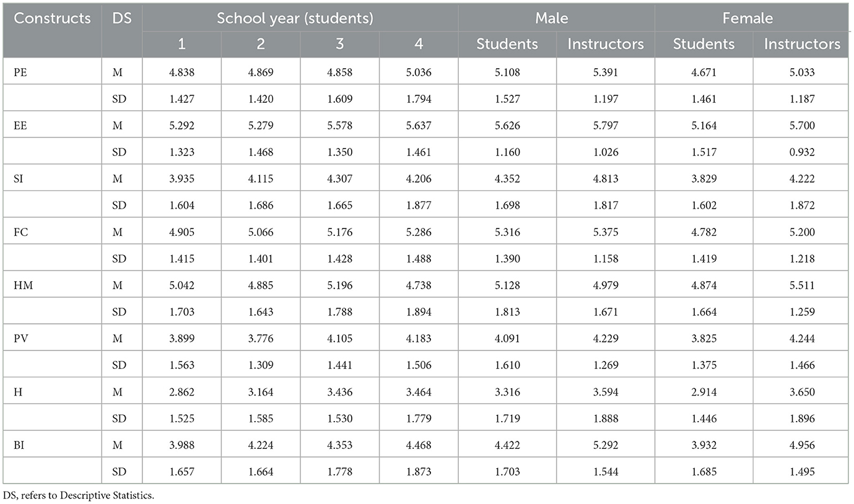Select the Male group header
Screen dimensions: 854x504
point(552,18)
